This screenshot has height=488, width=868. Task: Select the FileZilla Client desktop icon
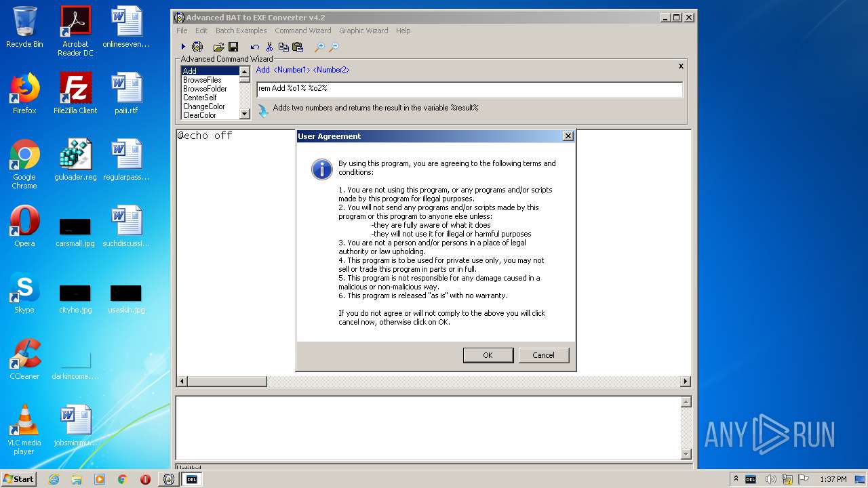pos(75,94)
